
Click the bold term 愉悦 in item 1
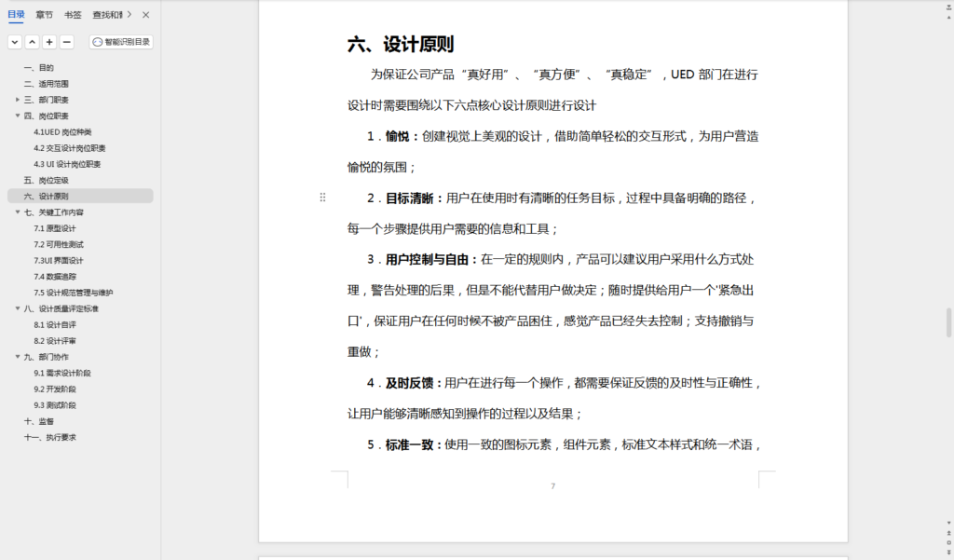[x=397, y=136]
